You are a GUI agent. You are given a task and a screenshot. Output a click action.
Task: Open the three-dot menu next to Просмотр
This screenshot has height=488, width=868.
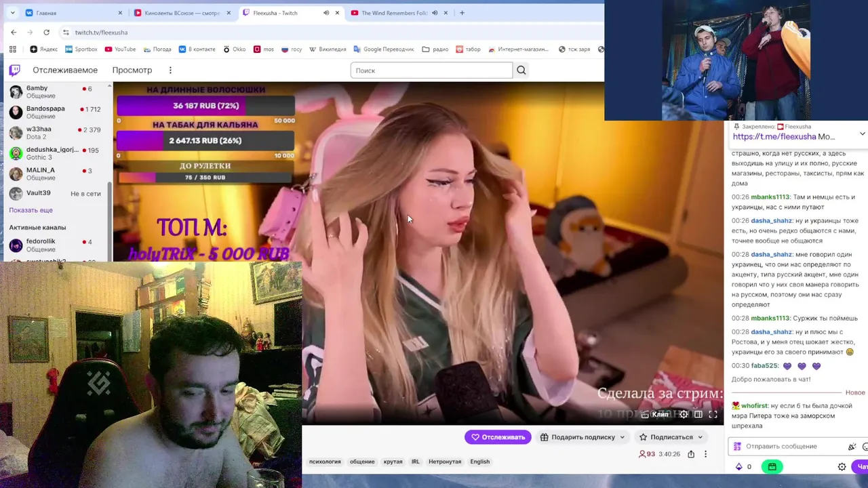[x=170, y=70]
